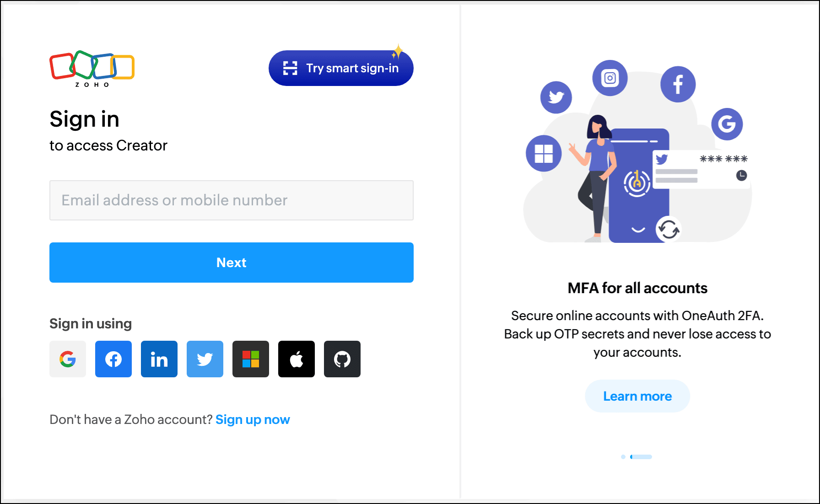This screenshot has height=504, width=820.
Task: Select the first carousel dot indicator
Action: pyautogui.click(x=623, y=457)
